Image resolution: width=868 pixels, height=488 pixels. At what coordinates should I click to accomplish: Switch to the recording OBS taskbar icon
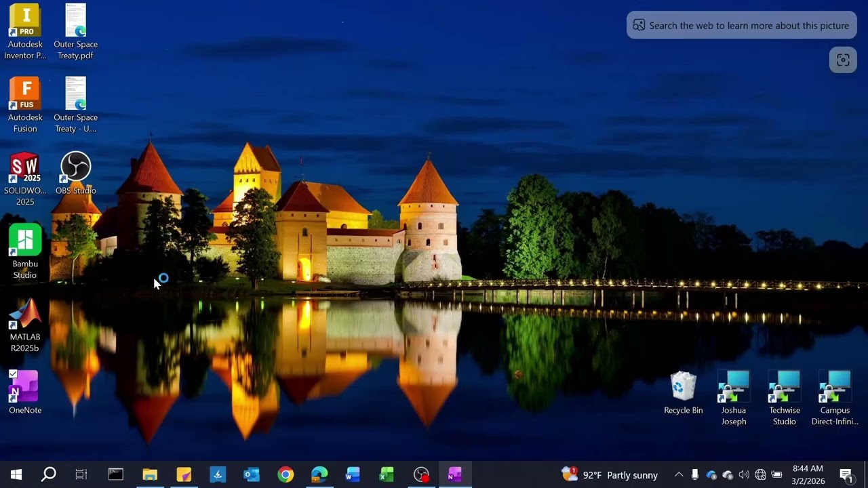(421, 474)
